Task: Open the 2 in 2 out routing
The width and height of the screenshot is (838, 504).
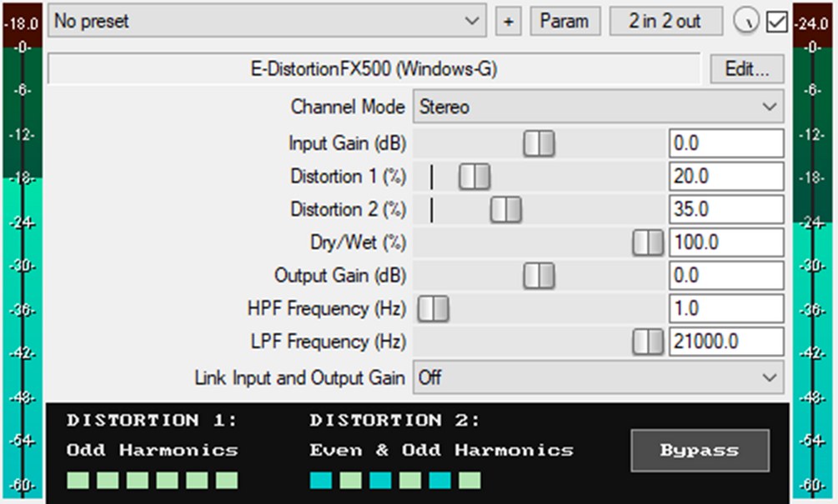Action: pos(665,22)
